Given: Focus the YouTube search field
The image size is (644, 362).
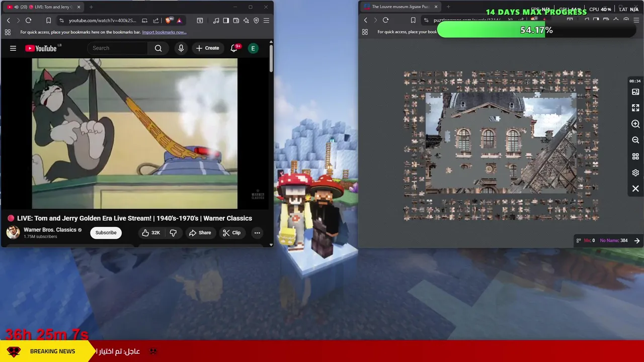Looking at the screenshot, I should pos(117,48).
